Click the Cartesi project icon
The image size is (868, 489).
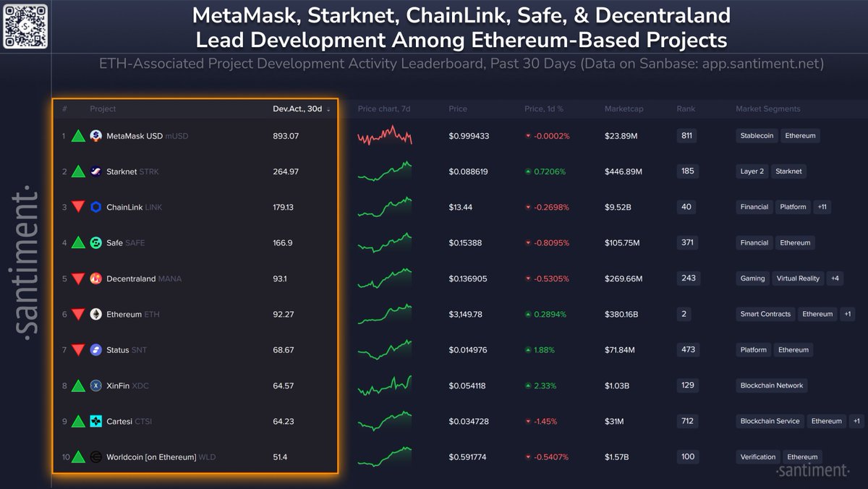click(x=96, y=421)
